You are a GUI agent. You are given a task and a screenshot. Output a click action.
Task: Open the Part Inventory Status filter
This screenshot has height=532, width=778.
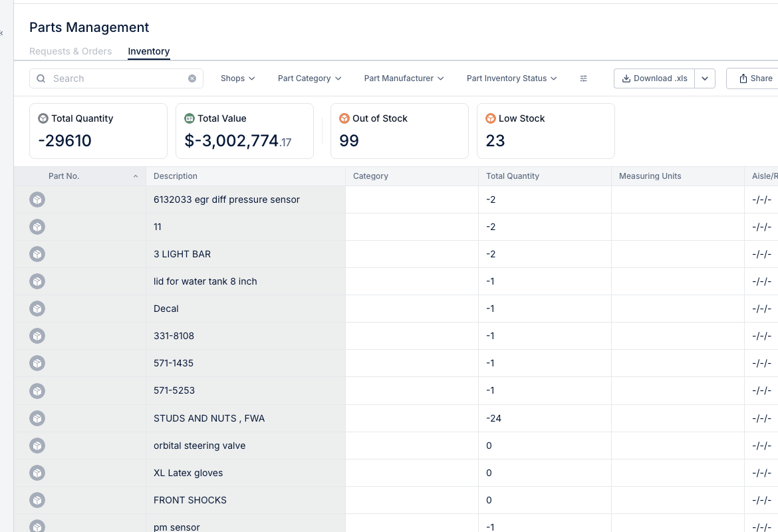(x=512, y=78)
